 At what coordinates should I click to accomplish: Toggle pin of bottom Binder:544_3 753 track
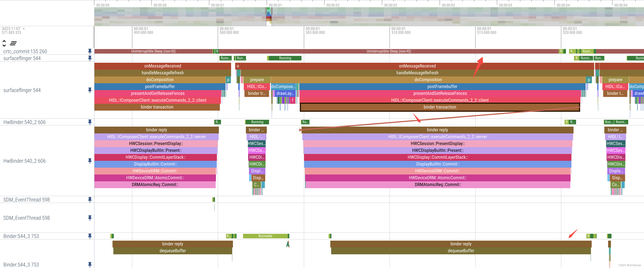point(90,265)
